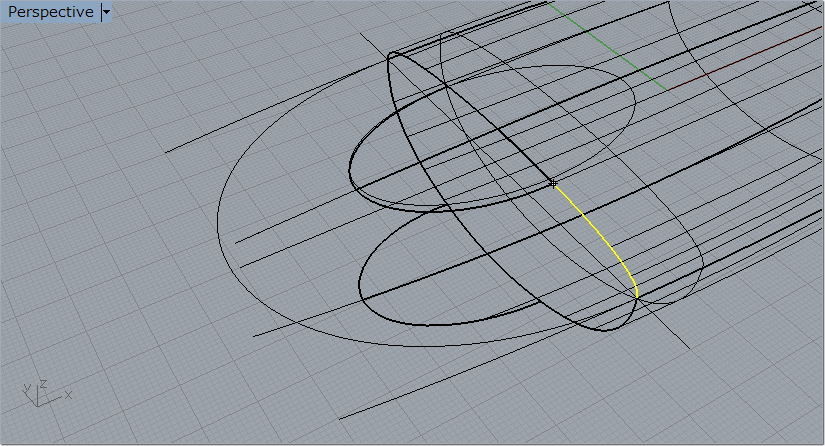Click the Perspective viewport title label
The width and height of the screenshot is (825, 446).
tap(51, 12)
